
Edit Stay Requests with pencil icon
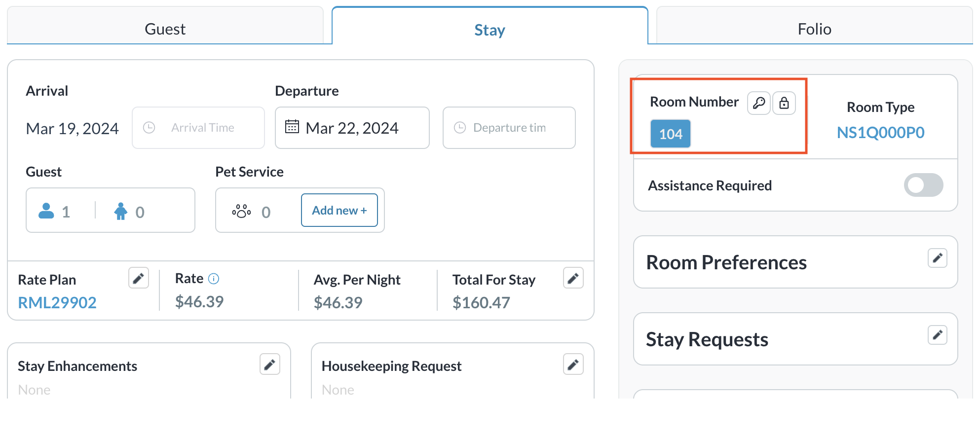point(937,335)
